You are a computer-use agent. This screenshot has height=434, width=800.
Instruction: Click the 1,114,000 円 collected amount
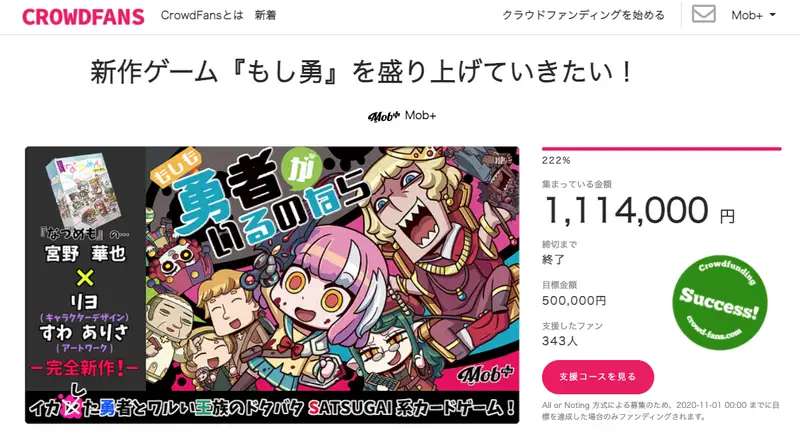[640, 211]
